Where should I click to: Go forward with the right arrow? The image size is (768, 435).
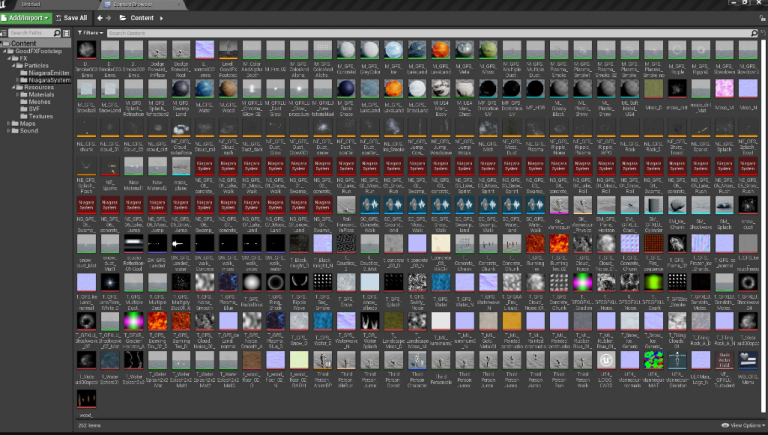coord(108,18)
